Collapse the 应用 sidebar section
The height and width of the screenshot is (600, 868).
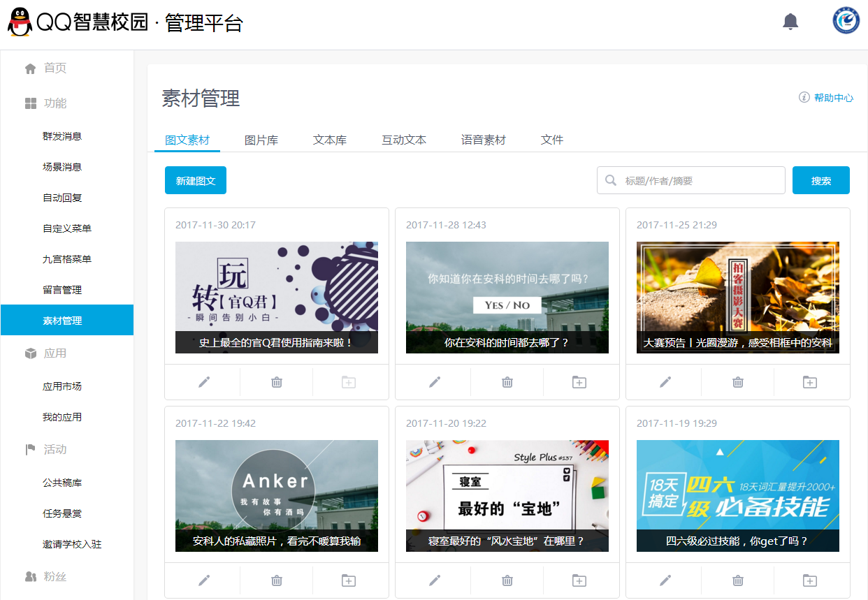(x=55, y=353)
